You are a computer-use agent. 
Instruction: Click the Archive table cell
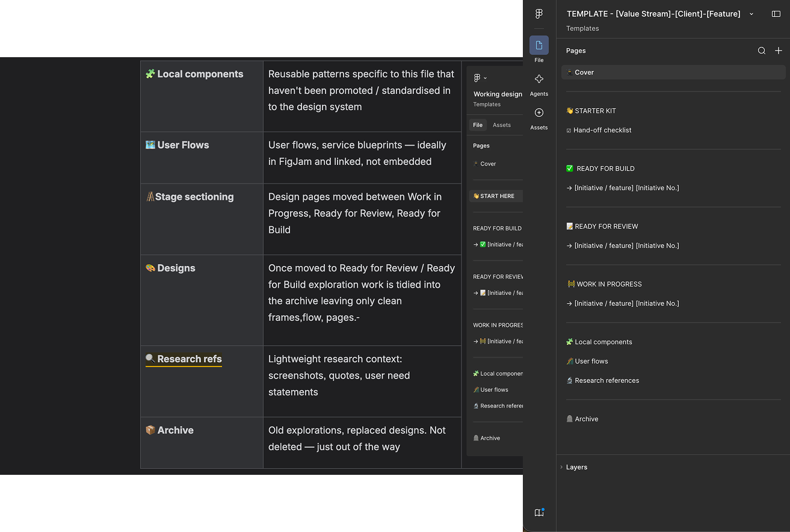202,443
